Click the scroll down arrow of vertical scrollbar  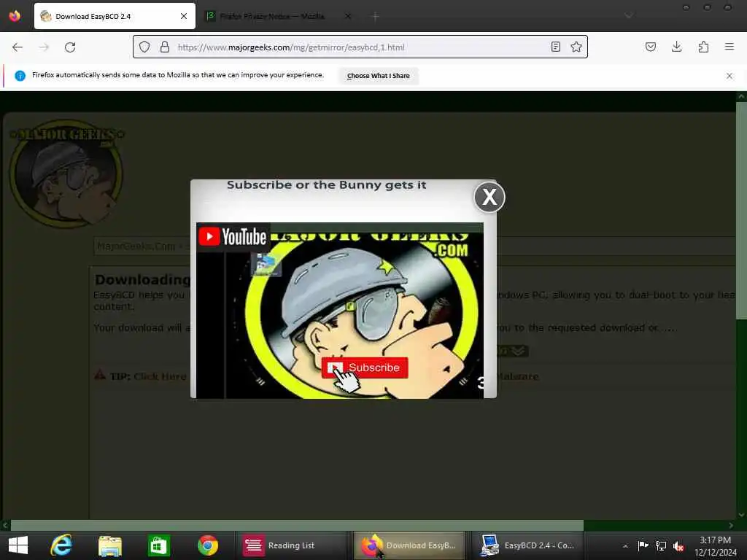[741, 515]
